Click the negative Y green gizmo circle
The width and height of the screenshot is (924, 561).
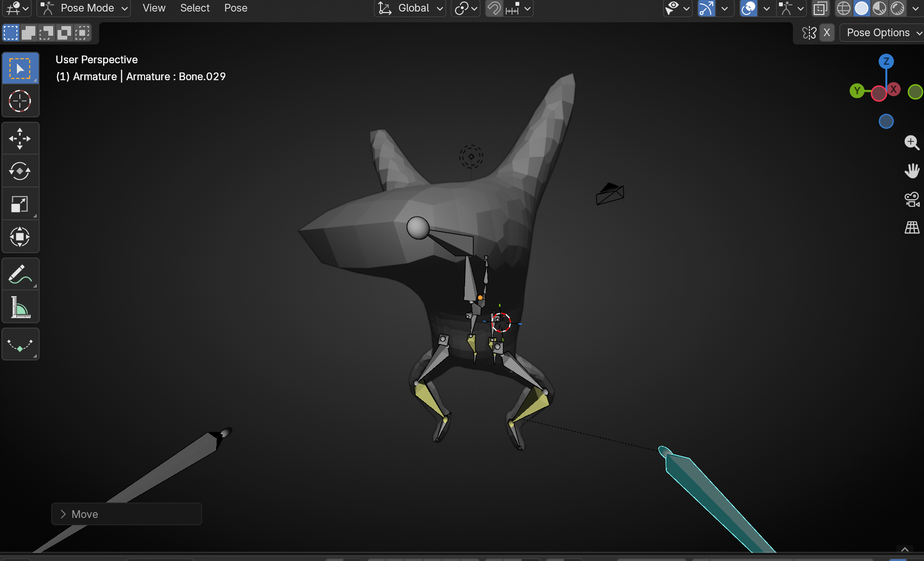tap(915, 91)
